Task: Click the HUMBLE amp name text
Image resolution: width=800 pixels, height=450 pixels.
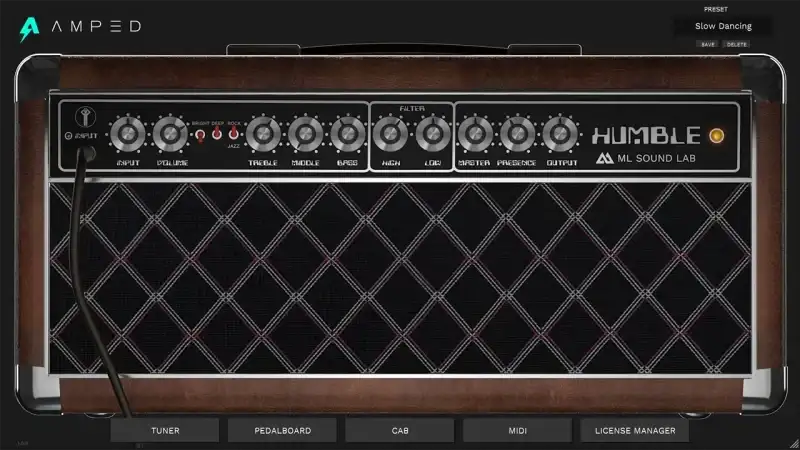Action: pos(645,136)
